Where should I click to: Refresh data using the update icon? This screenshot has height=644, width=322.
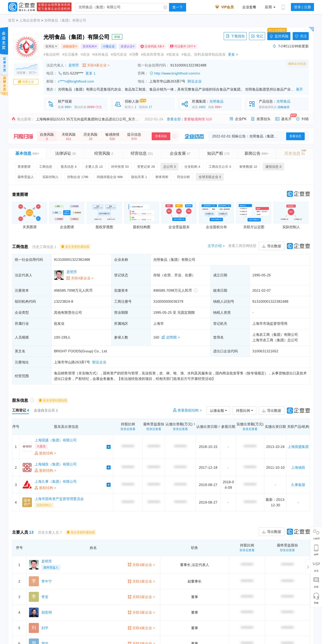[x=274, y=46]
